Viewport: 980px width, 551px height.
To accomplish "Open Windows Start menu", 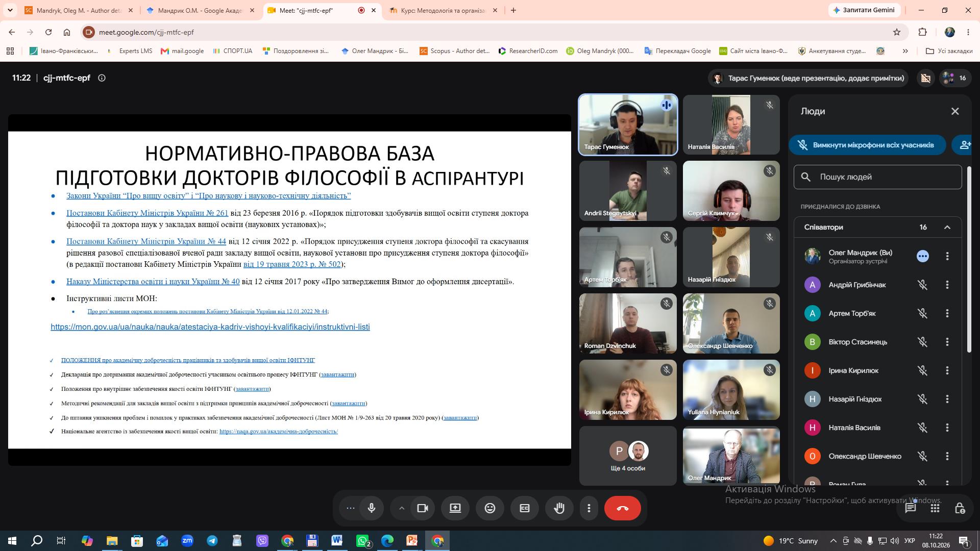I will coord(12,541).
